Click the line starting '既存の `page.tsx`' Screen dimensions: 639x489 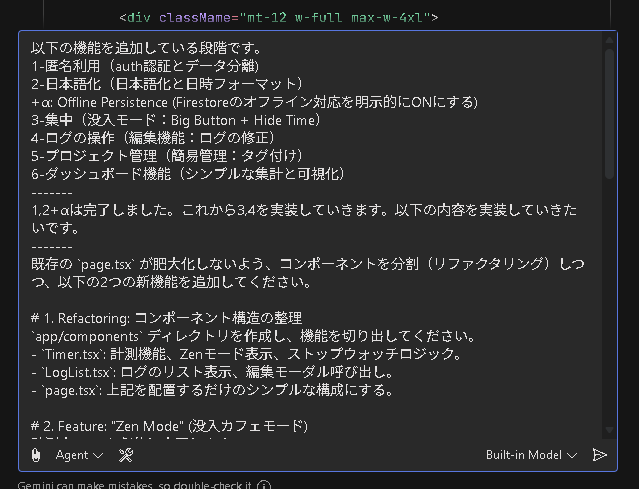point(308,273)
